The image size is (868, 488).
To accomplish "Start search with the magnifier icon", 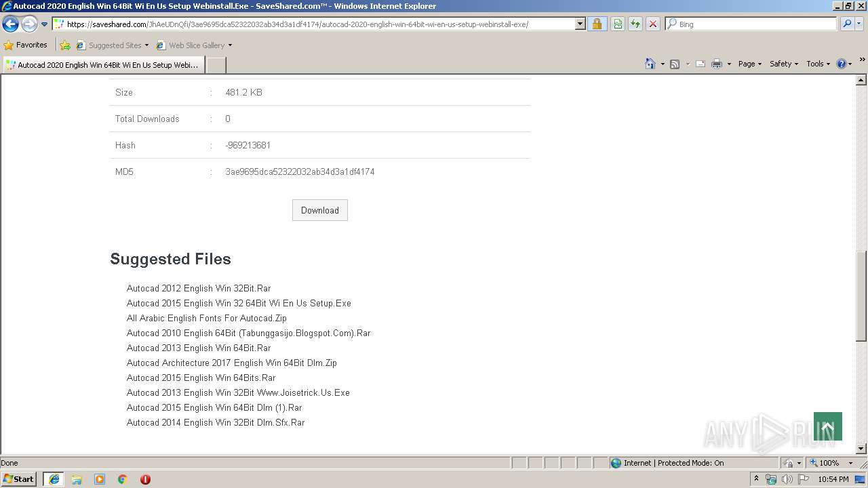I will pyautogui.click(x=846, y=24).
